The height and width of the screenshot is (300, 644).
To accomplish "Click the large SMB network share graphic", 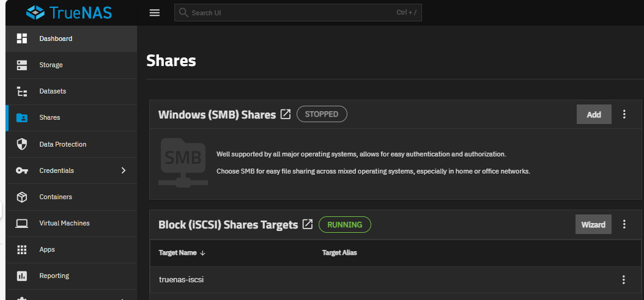I will [x=183, y=162].
